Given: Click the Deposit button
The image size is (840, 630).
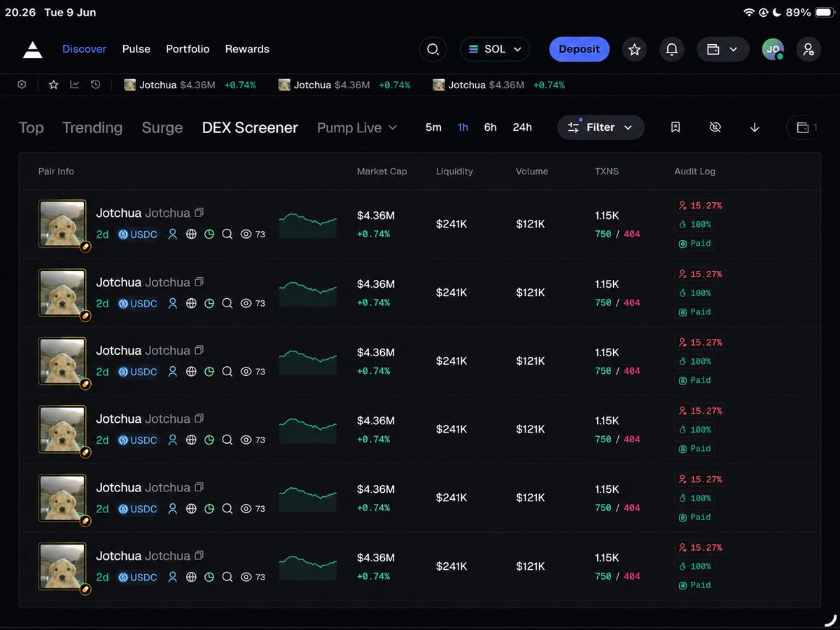Looking at the screenshot, I should (x=579, y=50).
